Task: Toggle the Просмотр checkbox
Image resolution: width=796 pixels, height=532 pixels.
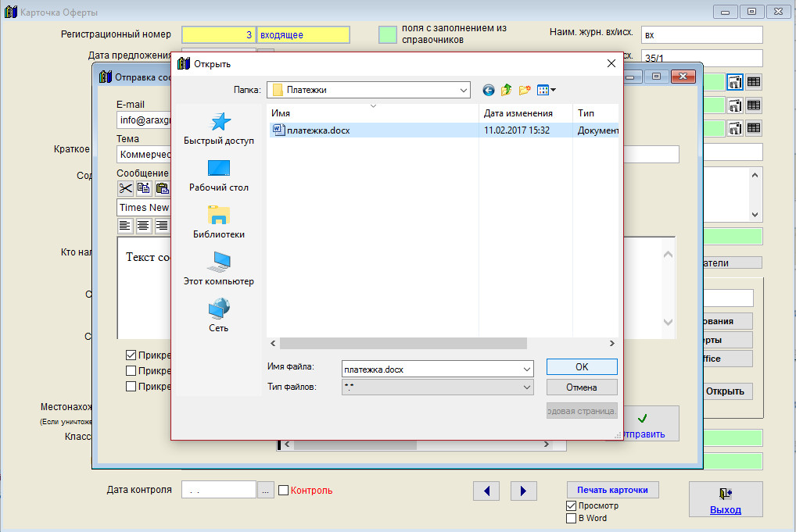Action: click(x=571, y=505)
